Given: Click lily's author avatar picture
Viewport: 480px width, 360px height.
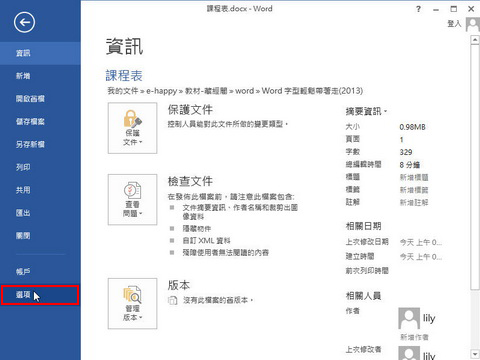Looking at the screenshot, I should pyautogui.click(x=409, y=318).
